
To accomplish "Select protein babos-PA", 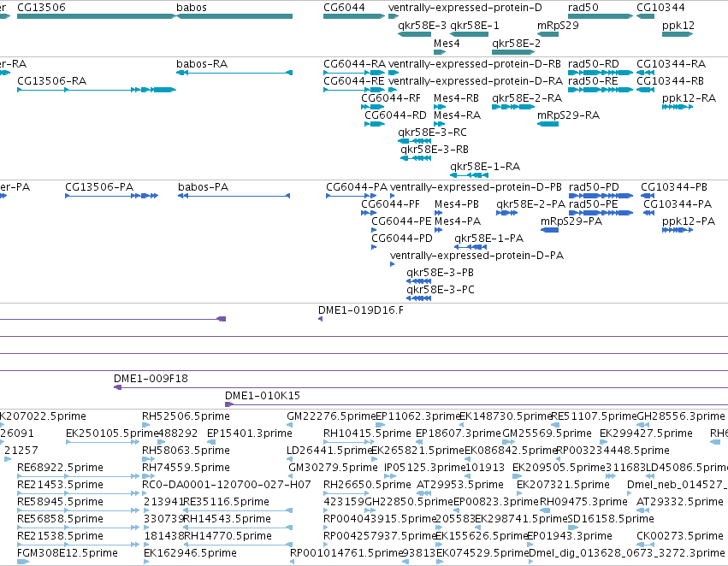I will [234, 196].
